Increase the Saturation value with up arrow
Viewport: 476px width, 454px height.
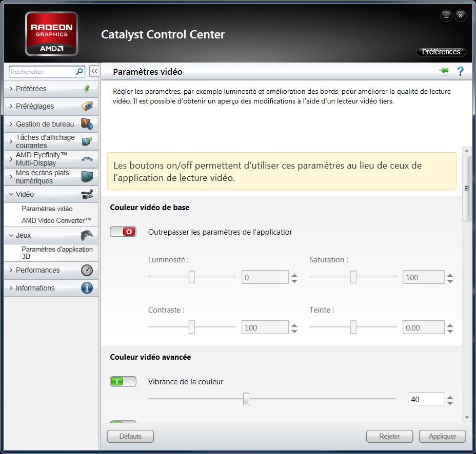[450, 275]
